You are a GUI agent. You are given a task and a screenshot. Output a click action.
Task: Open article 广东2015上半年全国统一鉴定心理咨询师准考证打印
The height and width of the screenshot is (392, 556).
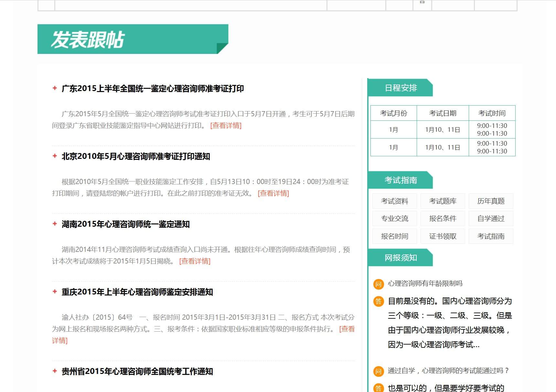coord(153,88)
